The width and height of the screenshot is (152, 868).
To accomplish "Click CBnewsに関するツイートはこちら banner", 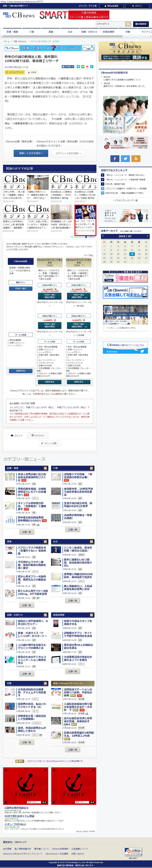I will [125, 348].
